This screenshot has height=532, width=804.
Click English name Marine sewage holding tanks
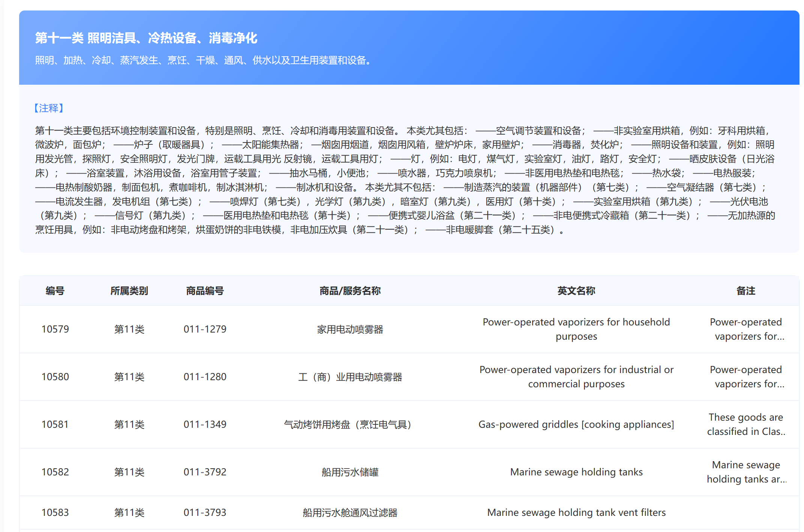tap(576, 472)
